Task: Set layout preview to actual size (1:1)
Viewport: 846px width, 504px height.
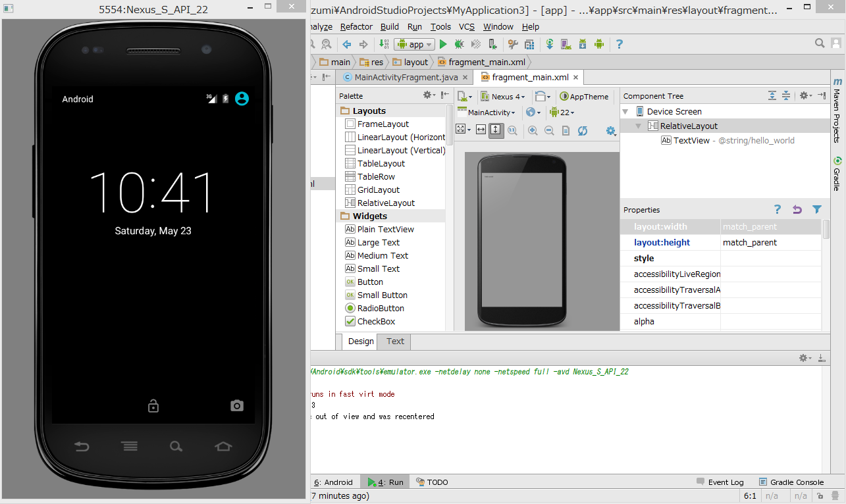Action: pyautogui.click(x=512, y=131)
